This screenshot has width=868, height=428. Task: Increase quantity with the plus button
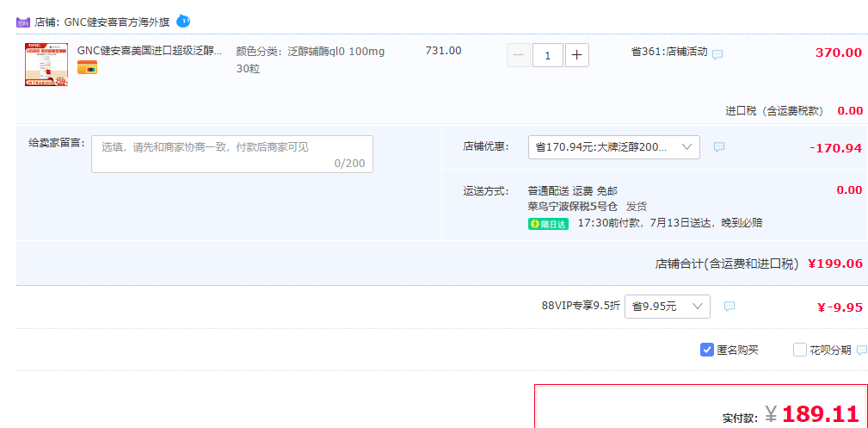[x=576, y=55]
